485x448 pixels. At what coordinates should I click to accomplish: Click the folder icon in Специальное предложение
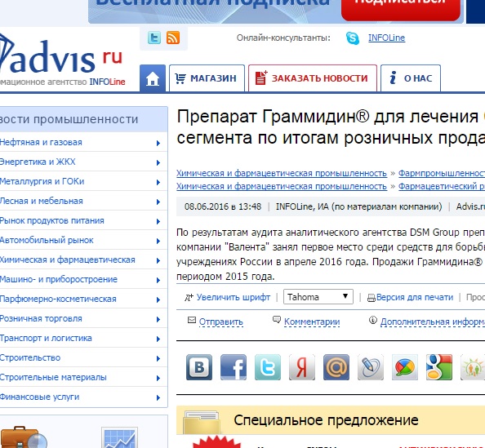pos(202,422)
